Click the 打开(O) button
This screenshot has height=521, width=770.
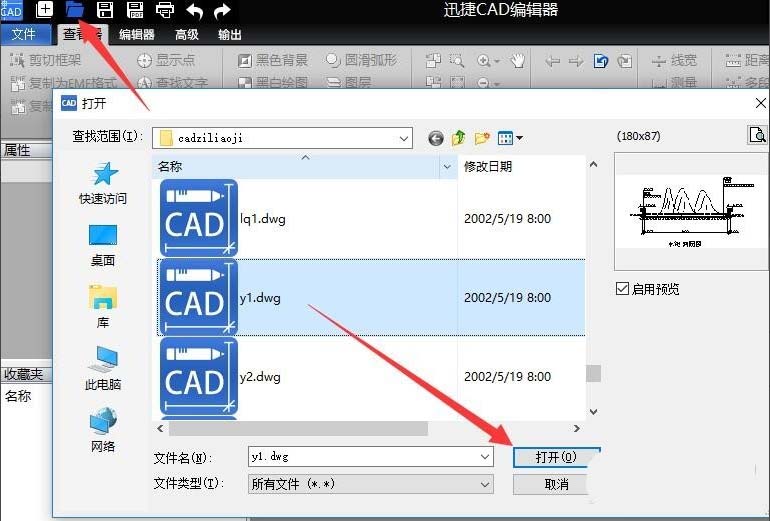556,457
